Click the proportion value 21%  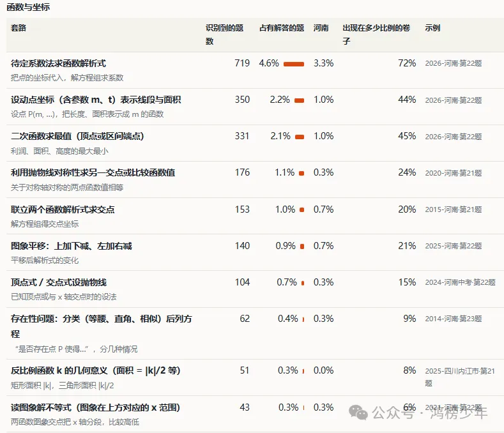click(407, 246)
